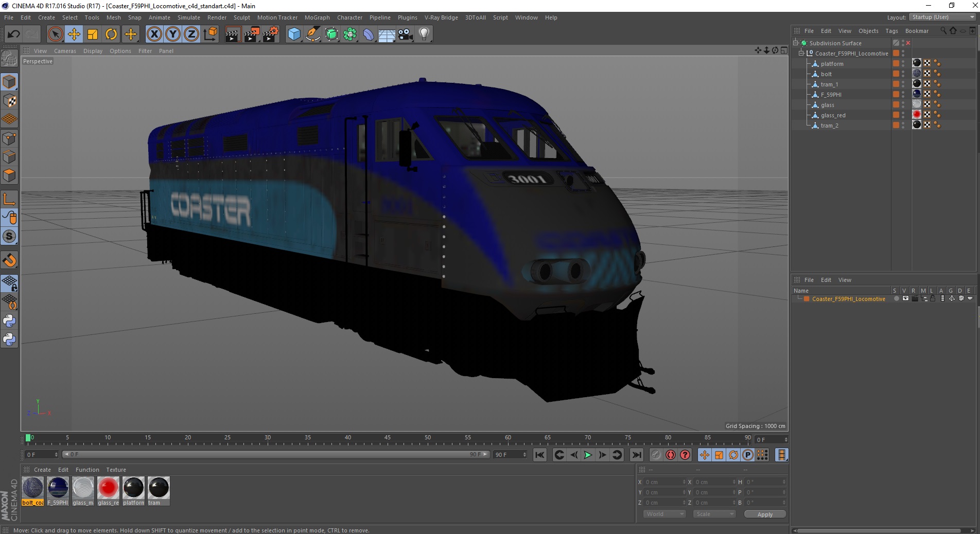
Task: Toggle Autokeying button
Action: pyautogui.click(x=671, y=455)
